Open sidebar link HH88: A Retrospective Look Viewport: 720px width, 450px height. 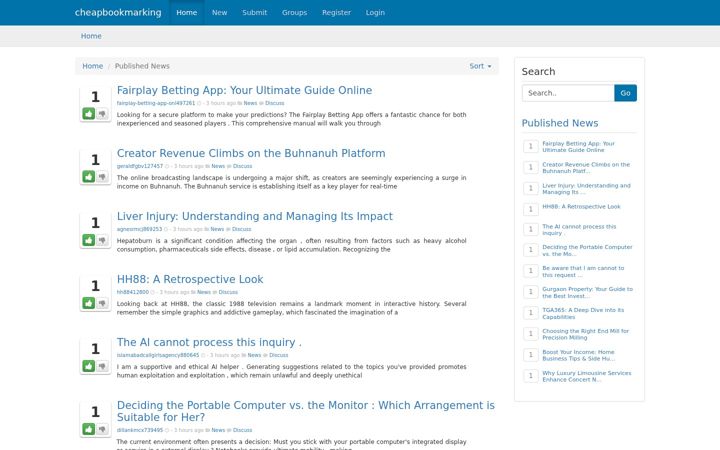[581, 207]
